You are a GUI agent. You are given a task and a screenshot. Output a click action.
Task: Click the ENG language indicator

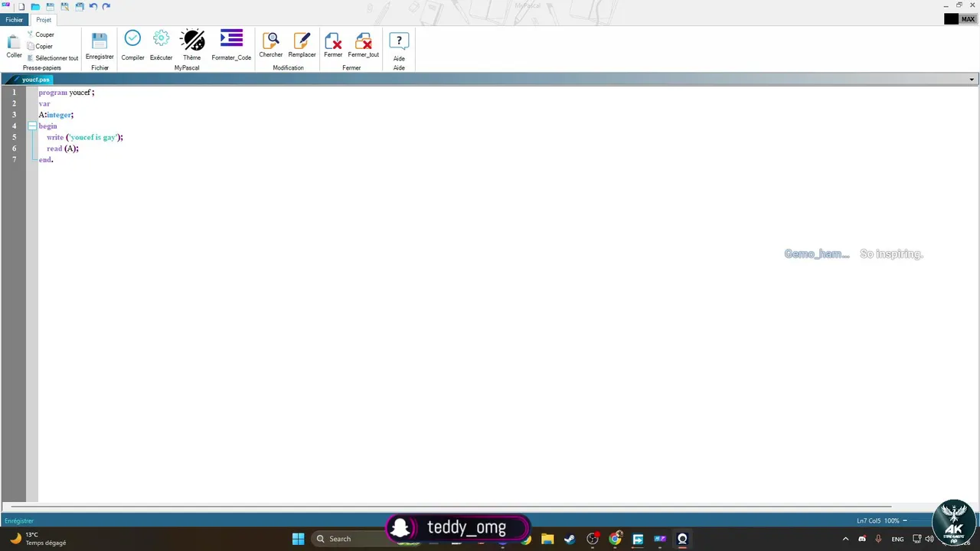pyautogui.click(x=897, y=539)
